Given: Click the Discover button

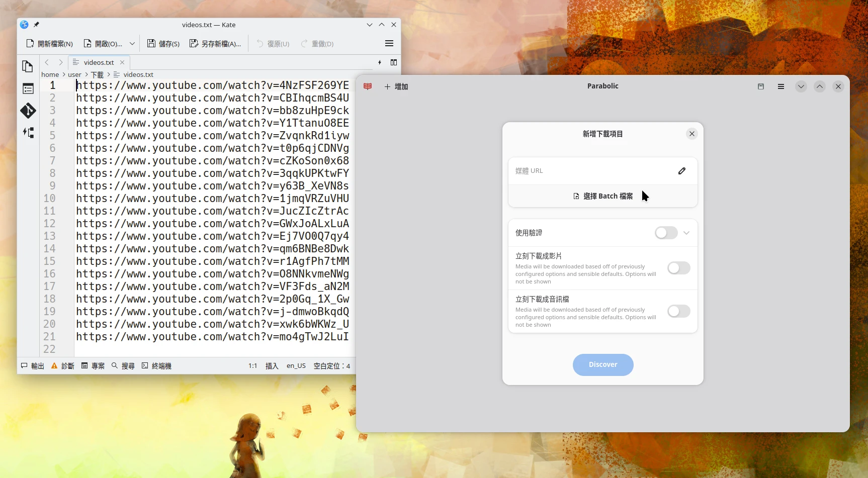Looking at the screenshot, I should coord(603,364).
